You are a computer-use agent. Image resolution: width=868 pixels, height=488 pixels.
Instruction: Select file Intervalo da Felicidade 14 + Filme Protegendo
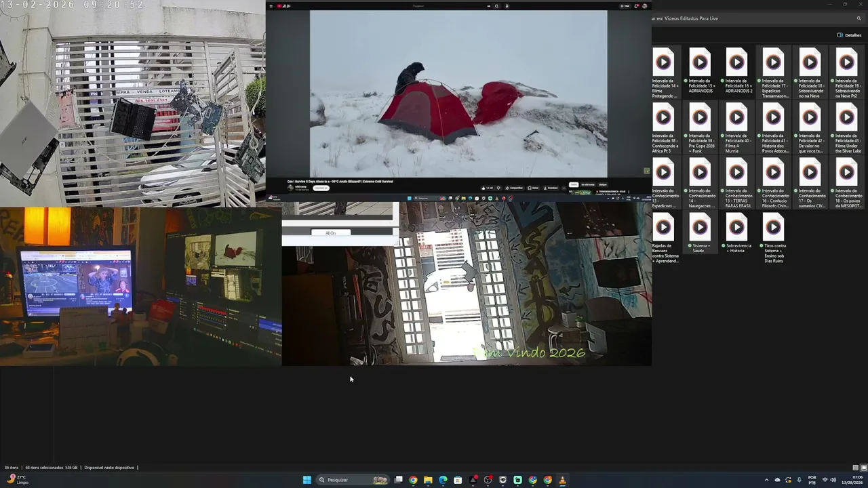coord(665,73)
